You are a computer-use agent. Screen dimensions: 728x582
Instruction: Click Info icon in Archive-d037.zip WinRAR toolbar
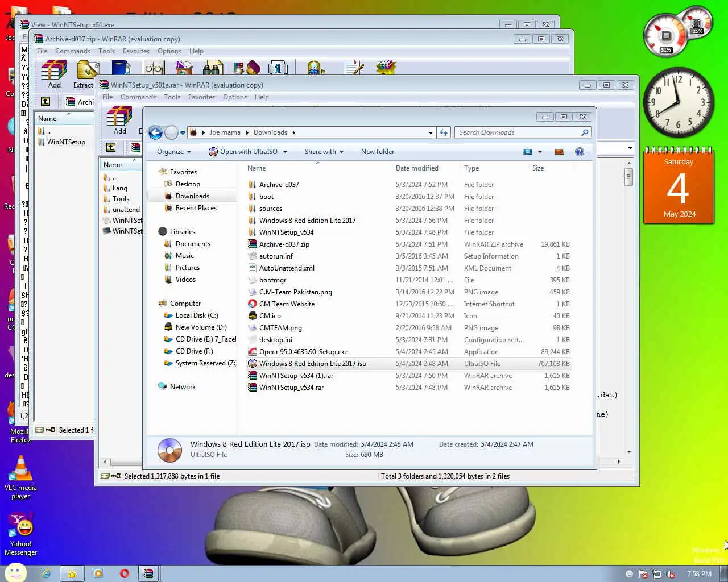click(x=278, y=68)
